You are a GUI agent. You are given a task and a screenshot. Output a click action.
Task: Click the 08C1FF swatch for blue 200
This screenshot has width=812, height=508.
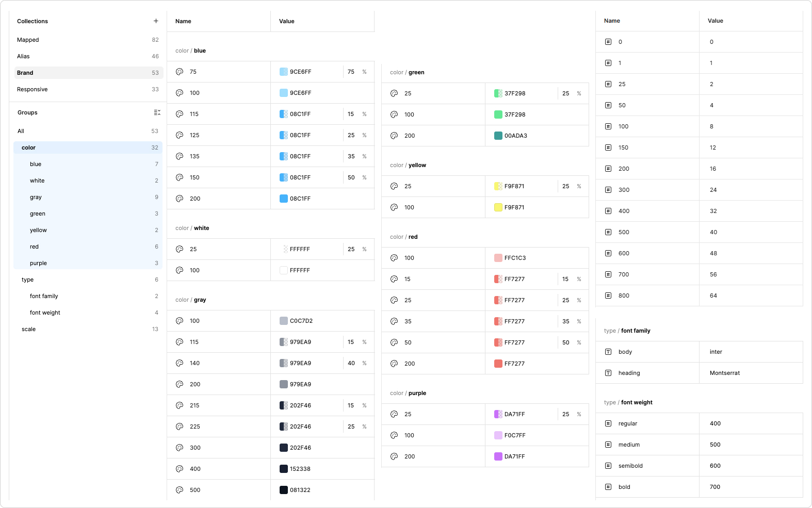point(284,199)
